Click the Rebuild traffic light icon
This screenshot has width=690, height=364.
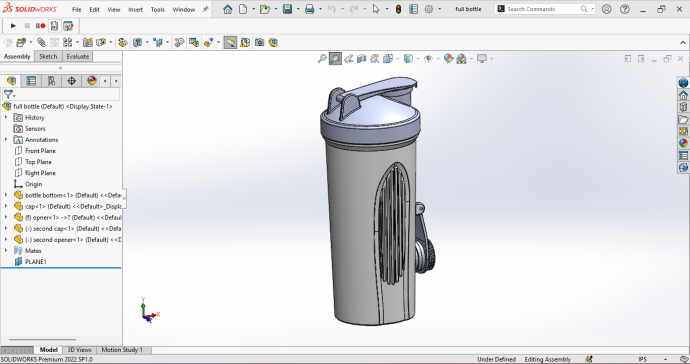pos(398,9)
